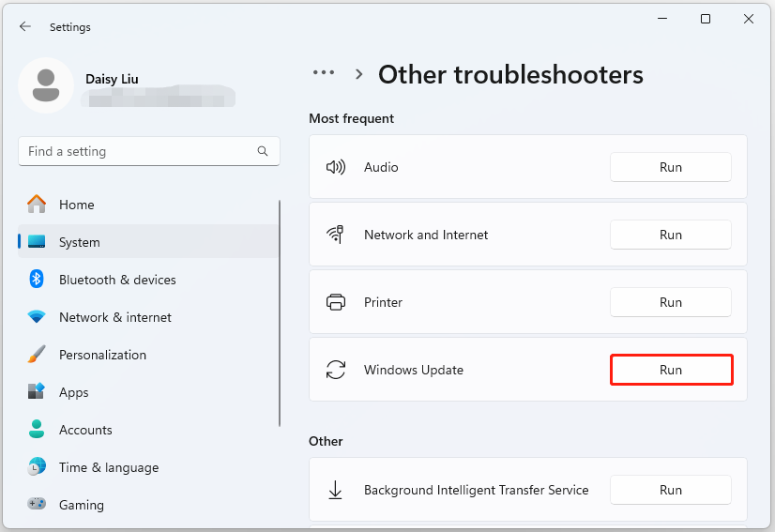Click the back arrow in Settings header
Image resolution: width=775 pixels, height=532 pixels.
coord(24,27)
